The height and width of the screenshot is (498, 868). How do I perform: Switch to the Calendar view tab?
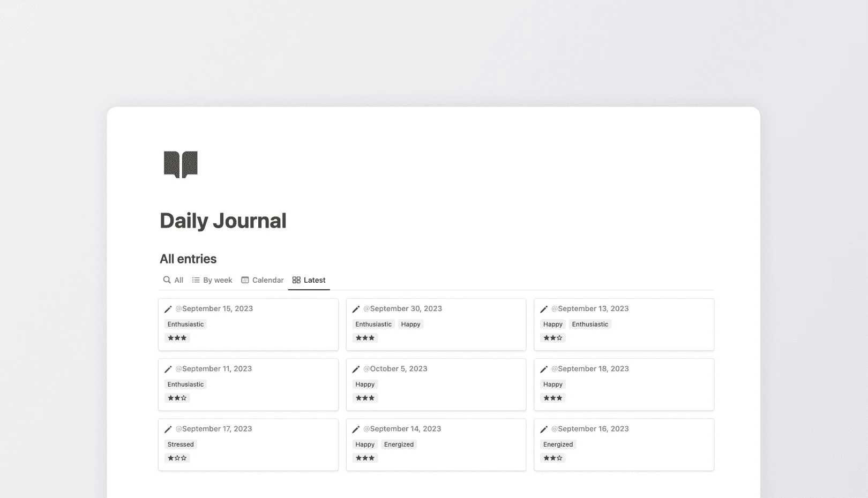(267, 280)
